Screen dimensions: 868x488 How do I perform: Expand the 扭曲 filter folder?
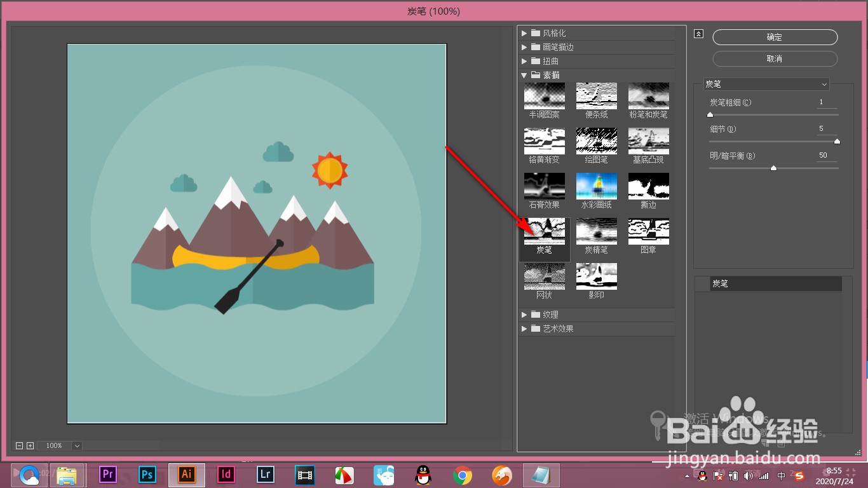524,61
